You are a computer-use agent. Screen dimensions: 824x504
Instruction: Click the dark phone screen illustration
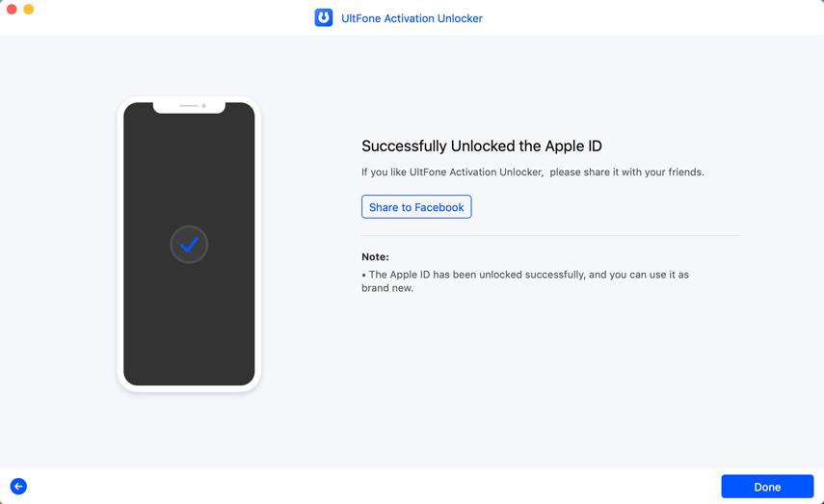(x=189, y=318)
